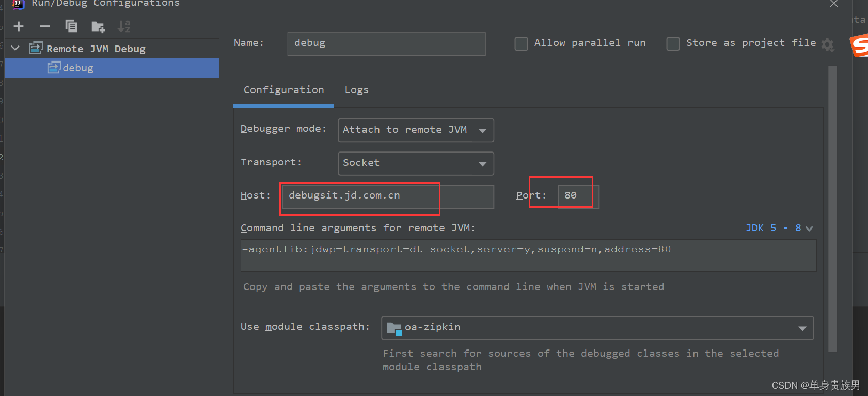Click the command line arguments text box
The width and height of the screenshot is (868, 396).
pyautogui.click(x=528, y=255)
